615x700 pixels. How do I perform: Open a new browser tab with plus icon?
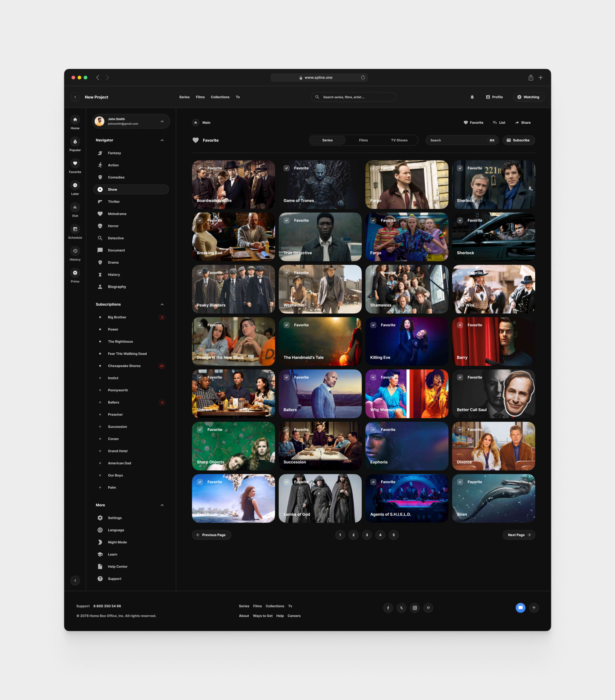(x=541, y=78)
